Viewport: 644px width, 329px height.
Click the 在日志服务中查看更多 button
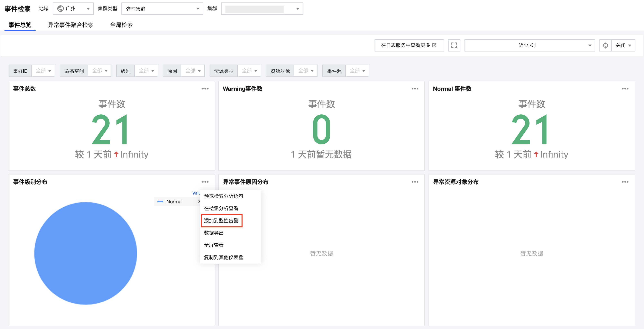(x=409, y=45)
